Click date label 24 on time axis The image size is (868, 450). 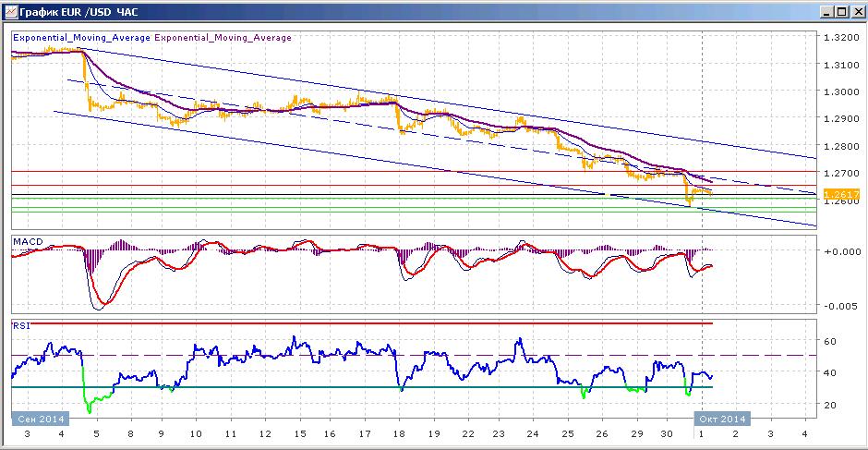click(x=533, y=434)
